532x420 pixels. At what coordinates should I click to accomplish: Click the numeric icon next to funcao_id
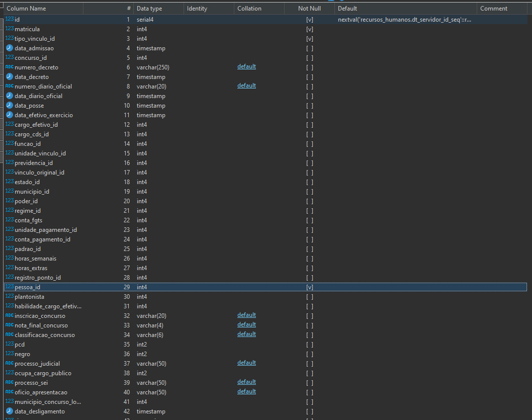pyautogui.click(x=10, y=143)
